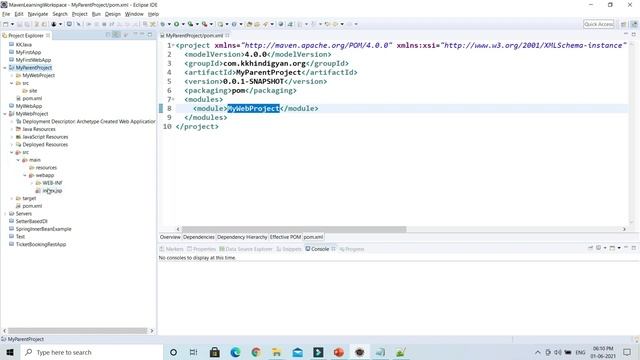Screen dimensions: 640x360
Task: Switch to the Dependencies tab
Action: 199,237
